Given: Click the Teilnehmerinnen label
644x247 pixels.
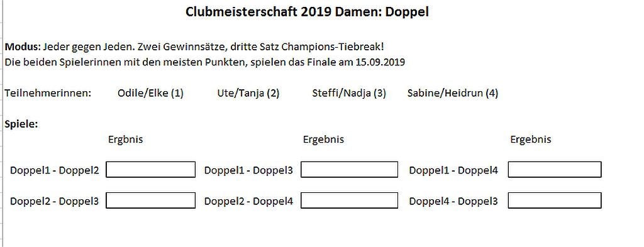Looking at the screenshot, I should pos(48,93).
